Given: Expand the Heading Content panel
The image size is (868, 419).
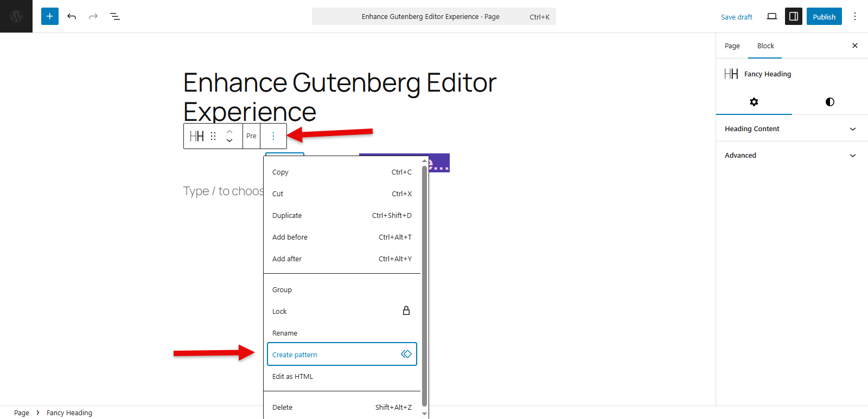Looking at the screenshot, I should point(792,128).
